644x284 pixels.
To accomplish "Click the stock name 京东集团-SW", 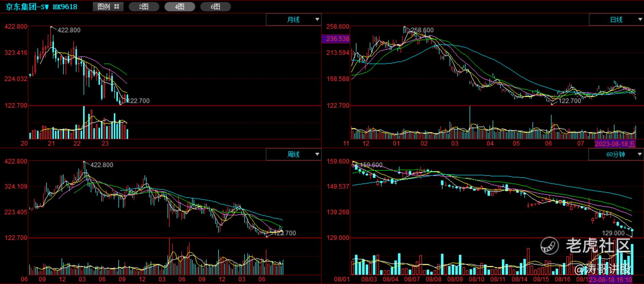I will 27,7.
